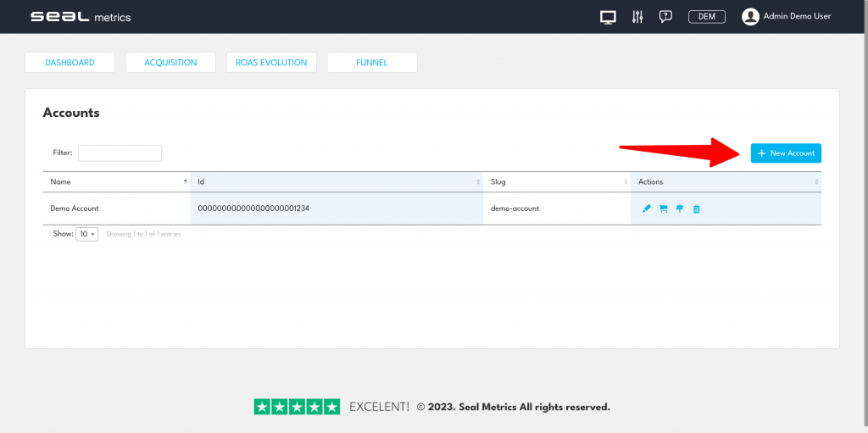The width and height of the screenshot is (868, 433).
Task: Click the pencil edit icon for Demo Account
Action: click(647, 208)
